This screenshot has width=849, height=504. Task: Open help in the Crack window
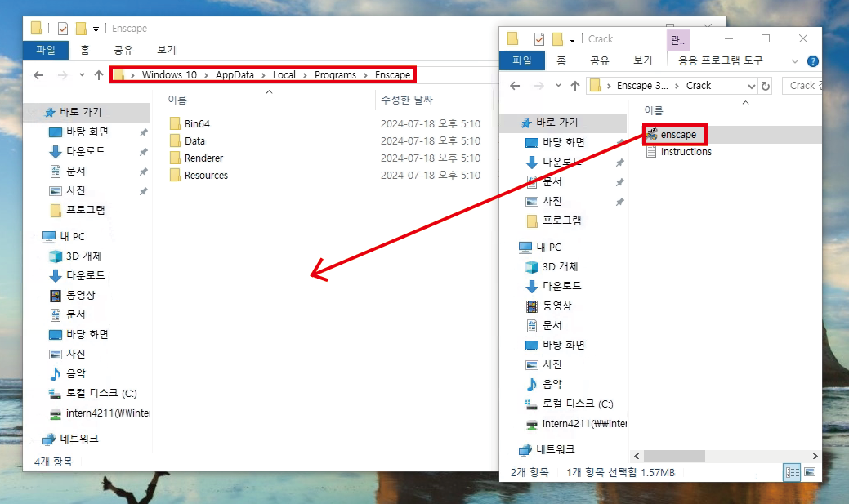[813, 61]
